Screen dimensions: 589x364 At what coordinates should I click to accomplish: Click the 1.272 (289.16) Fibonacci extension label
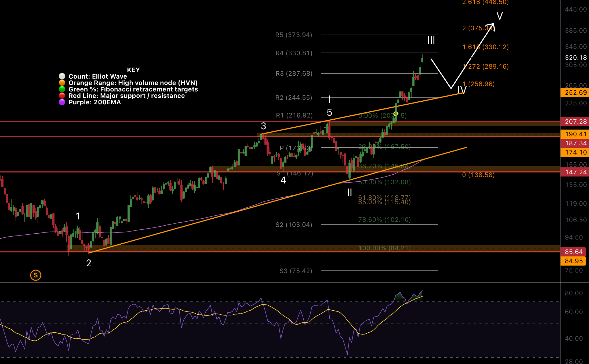click(485, 67)
